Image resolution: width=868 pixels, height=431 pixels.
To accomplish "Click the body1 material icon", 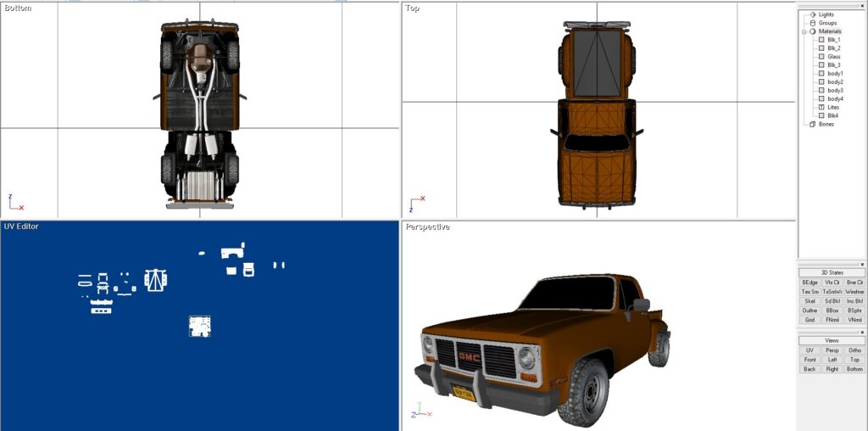I will 821,74.
